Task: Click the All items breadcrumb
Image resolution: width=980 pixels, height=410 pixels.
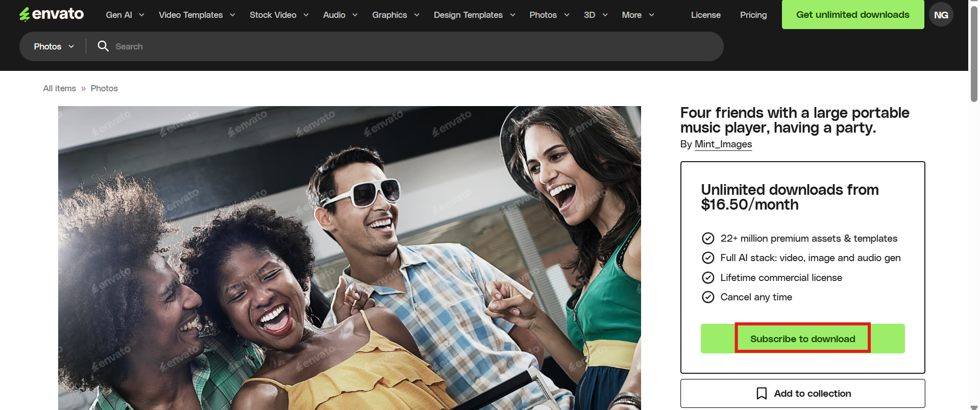Action: point(60,88)
